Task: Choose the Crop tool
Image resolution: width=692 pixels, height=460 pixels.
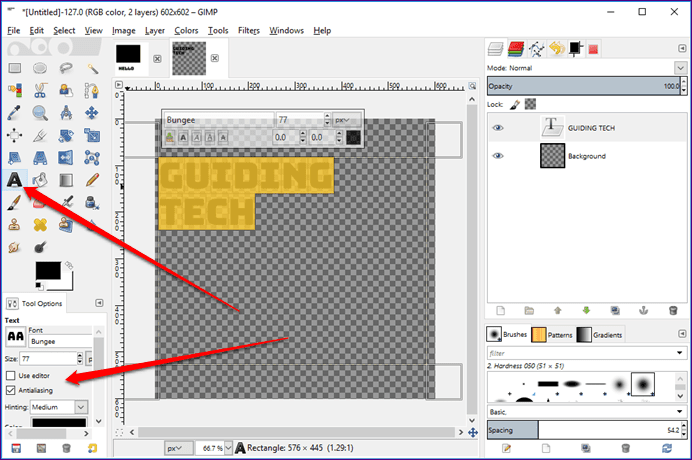Action: [x=40, y=136]
